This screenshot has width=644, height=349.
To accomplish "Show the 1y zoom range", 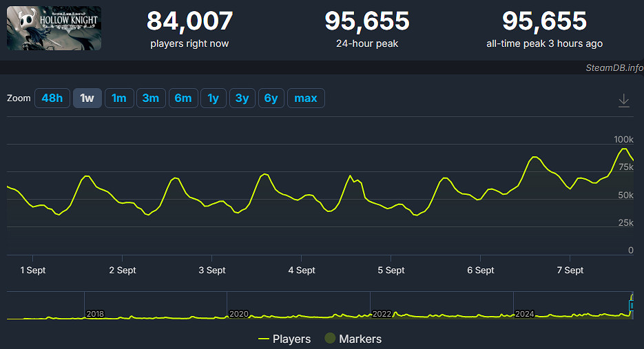I will (x=214, y=98).
